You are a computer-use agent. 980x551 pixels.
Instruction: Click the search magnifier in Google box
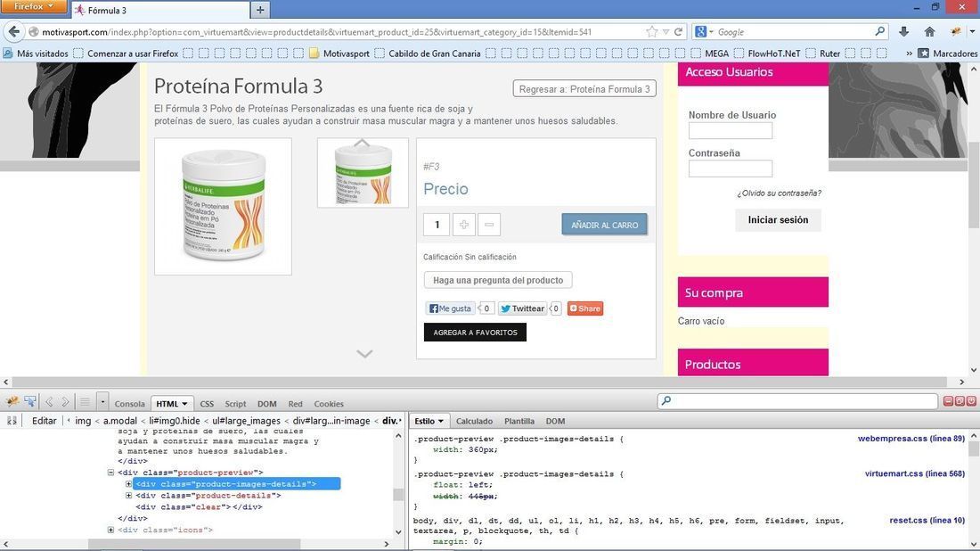(x=879, y=31)
